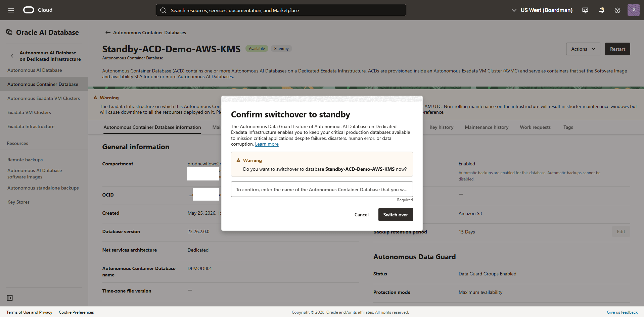Image resolution: width=644 pixels, height=317 pixels.
Task: Click the Maximum availability protection mode value
Action: coord(480,292)
